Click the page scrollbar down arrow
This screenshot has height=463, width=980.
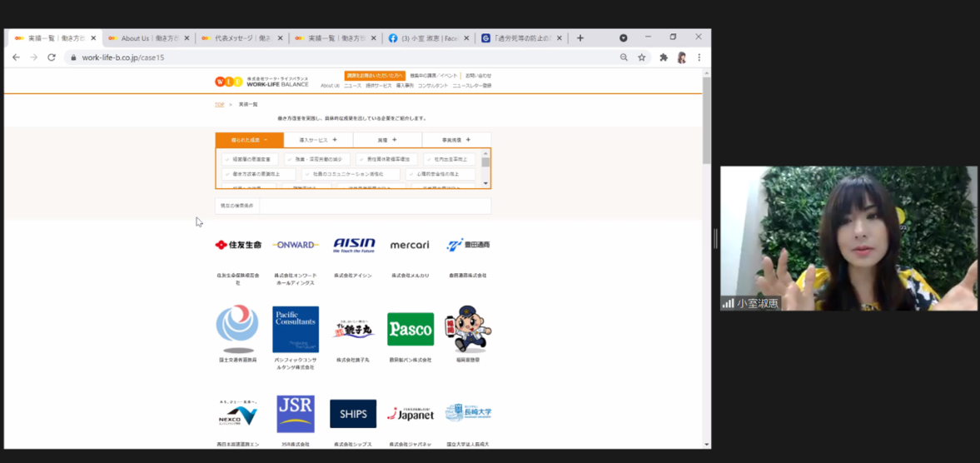[x=707, y=444]
